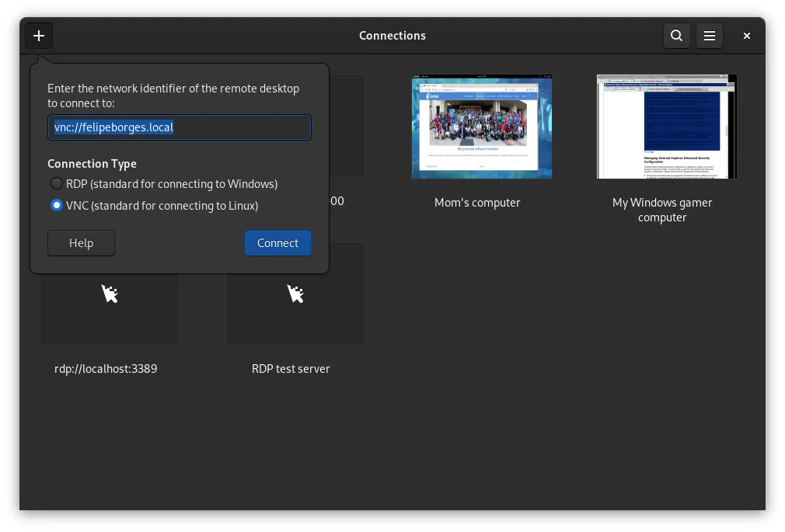The height and width of the screenshot is (532, 785).
Task: Click the "rdp://localhost:3389" name label
Action: point(106,369)
